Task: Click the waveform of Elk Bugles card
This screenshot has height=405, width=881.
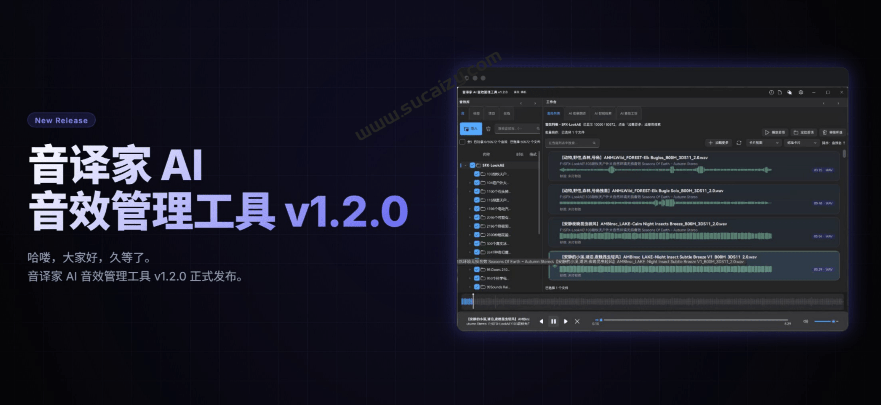Action: (x=666, y=170)
